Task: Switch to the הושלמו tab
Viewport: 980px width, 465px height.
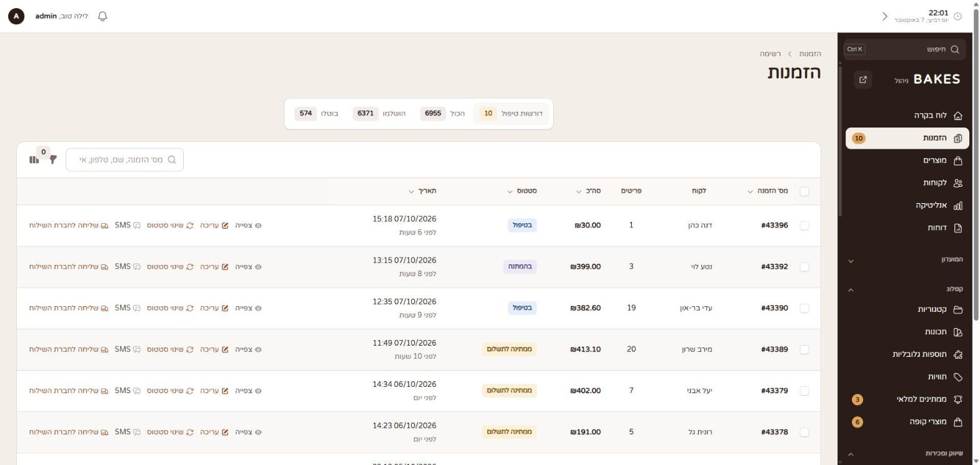Action: tap(379, 114)
